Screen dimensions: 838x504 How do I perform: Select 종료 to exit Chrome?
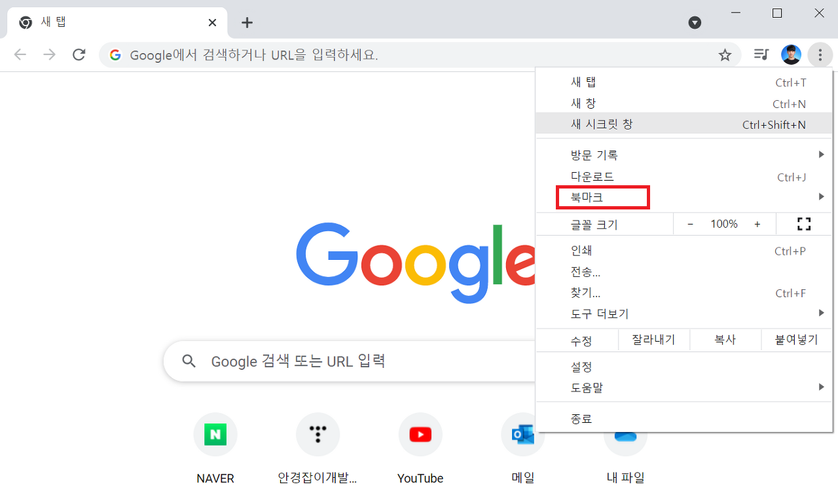[x=684, y=419]
